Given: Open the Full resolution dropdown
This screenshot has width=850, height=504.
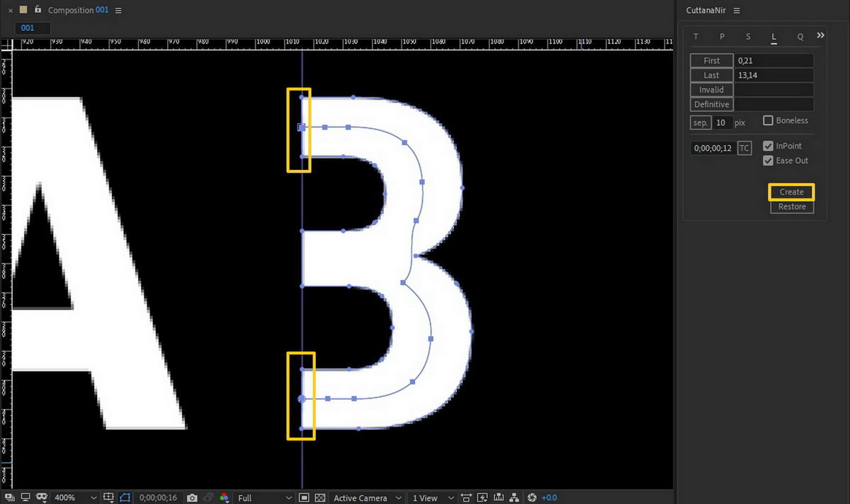Looking at the screenshot, I should click(264, 498).
